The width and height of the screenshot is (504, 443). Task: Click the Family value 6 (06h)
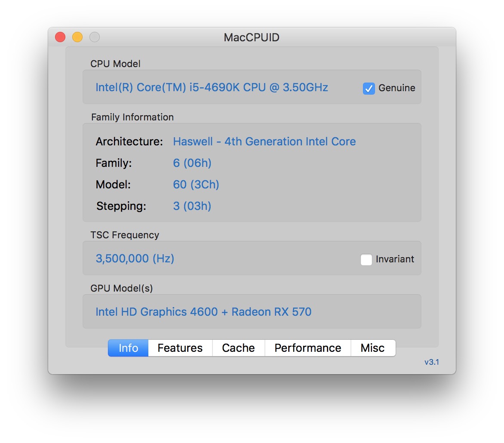[192, 163]
